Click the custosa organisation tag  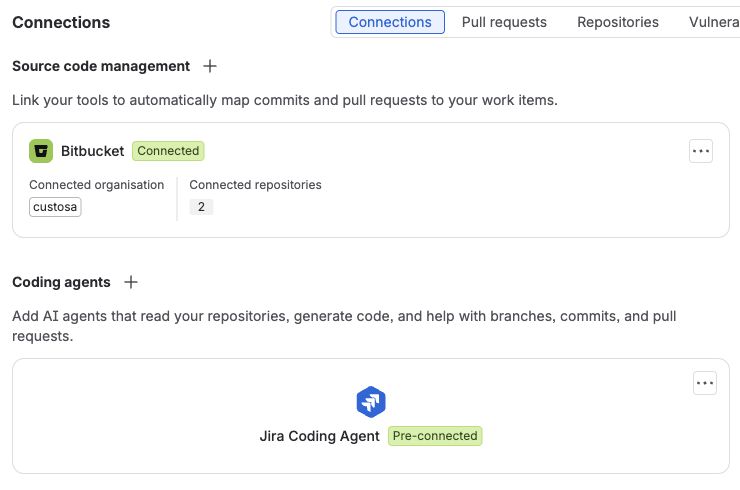(55, 207)
